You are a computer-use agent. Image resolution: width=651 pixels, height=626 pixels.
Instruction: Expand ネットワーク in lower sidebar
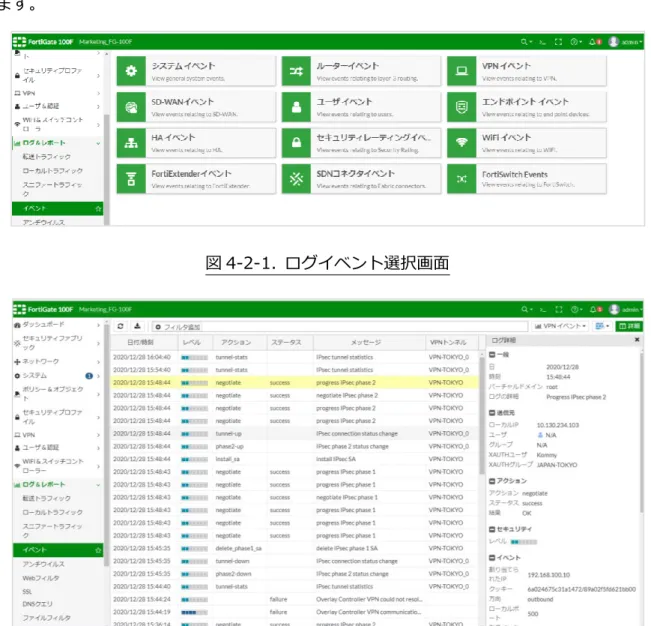(x=57, y=362)
